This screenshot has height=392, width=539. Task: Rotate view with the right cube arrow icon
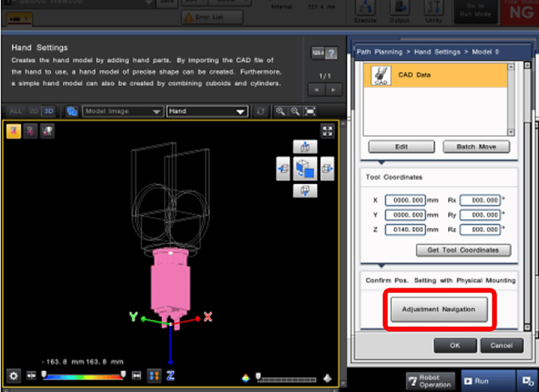coord(326,167)
